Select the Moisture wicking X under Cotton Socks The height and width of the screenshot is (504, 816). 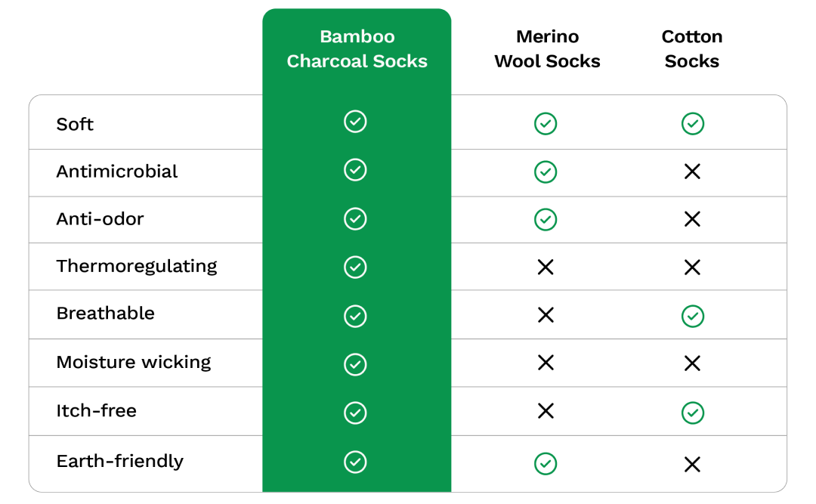tap(692, 363)
